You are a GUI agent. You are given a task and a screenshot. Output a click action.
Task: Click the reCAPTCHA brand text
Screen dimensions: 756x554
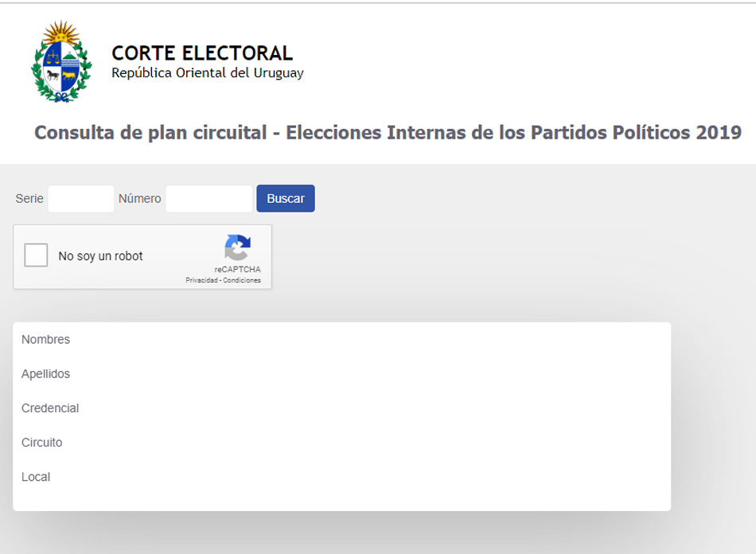click(x=238, y=269)
